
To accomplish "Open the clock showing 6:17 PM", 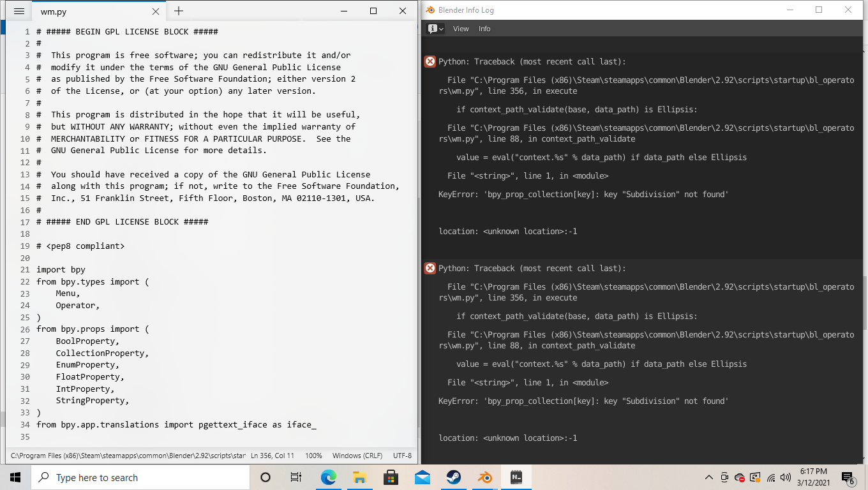I will (x=813, y=477).
